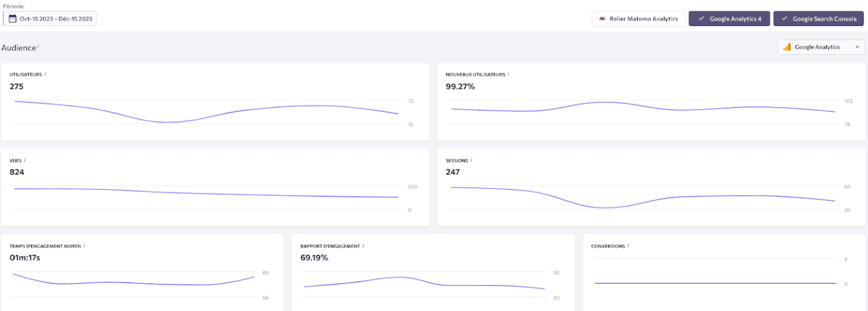
Task: Click the Période label
Action: (14, 6)
